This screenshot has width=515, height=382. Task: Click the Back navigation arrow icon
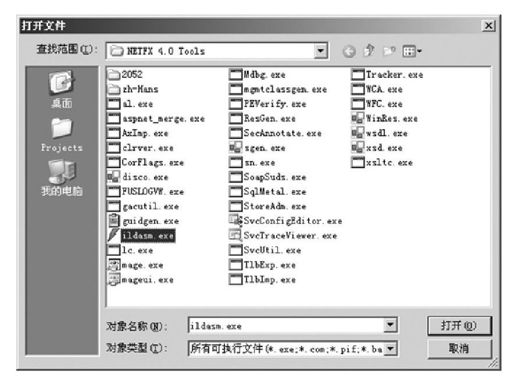point(349,51)
